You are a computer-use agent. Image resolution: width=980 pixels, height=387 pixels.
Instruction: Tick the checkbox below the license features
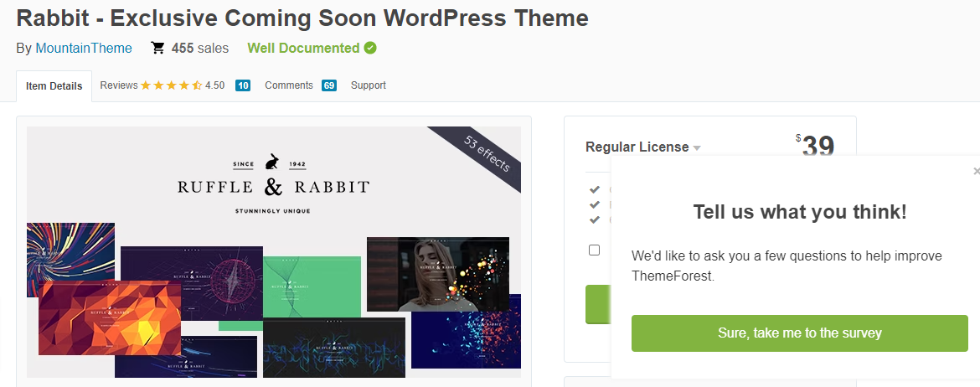595,250
